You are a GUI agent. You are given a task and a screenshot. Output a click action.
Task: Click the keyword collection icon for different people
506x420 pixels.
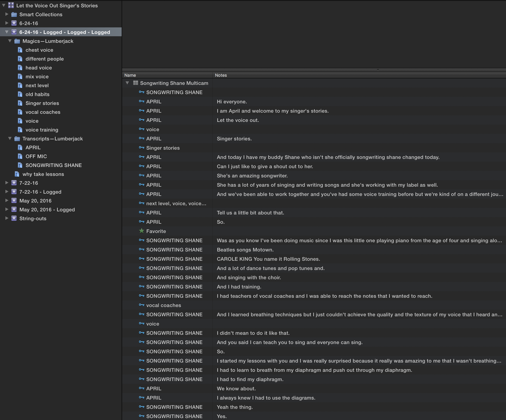pyautogui.click(x=20, y=59)
